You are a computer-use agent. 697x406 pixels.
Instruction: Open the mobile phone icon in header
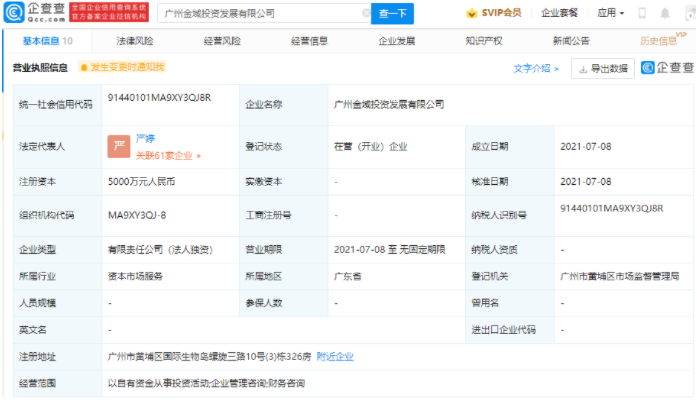point(642,13)
